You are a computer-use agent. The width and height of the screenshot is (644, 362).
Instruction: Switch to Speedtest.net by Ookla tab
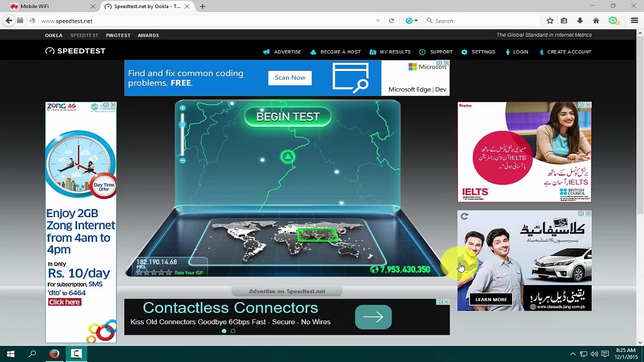coord(147,7)
